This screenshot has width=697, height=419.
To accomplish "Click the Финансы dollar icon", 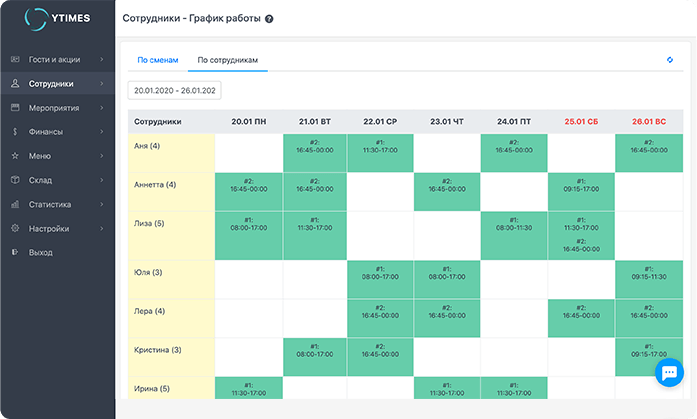I will point(15,132).
